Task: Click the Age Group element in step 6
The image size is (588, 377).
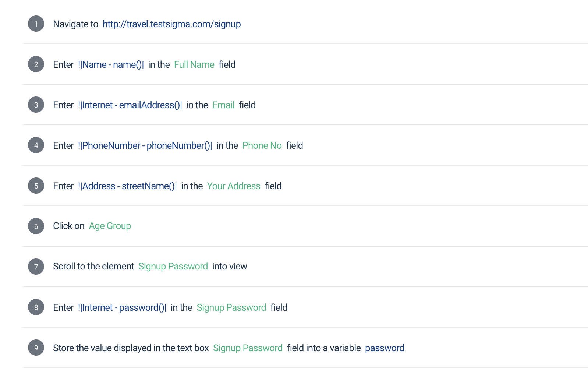Action: pos(110,226)
